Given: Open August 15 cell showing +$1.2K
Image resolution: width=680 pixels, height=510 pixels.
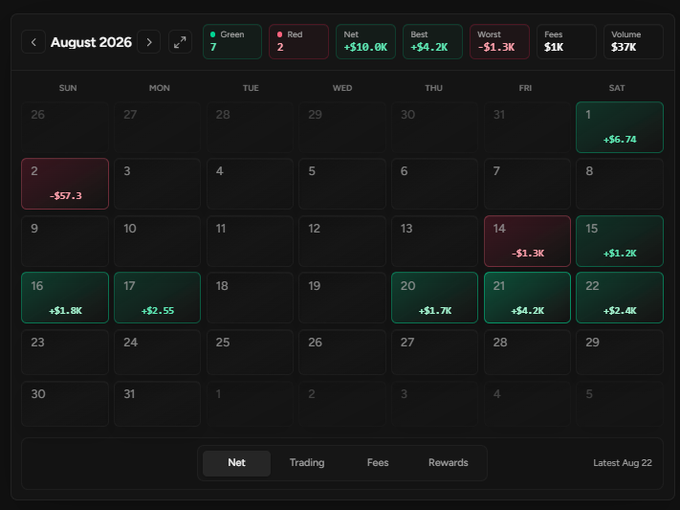Looking at the screenshot, I should pos(620,241).
